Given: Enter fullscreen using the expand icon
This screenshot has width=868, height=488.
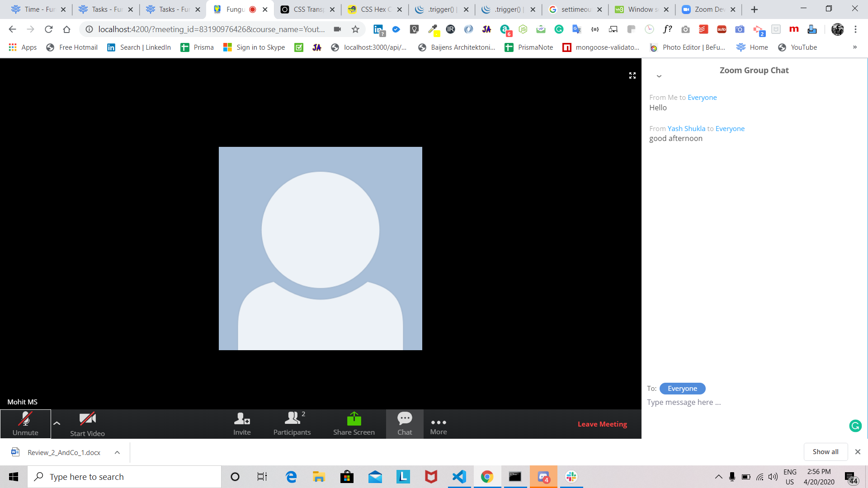Looking at the screenshot, I should 632,75.
